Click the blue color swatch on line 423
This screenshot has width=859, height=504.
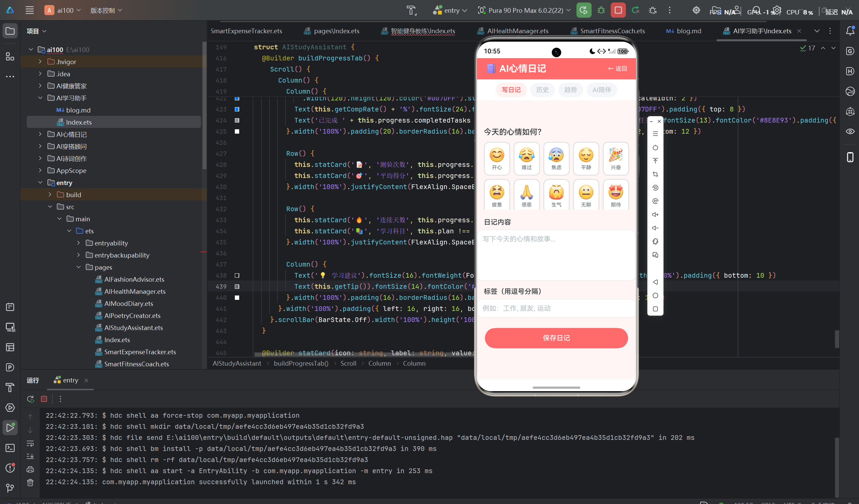[237, 109]
